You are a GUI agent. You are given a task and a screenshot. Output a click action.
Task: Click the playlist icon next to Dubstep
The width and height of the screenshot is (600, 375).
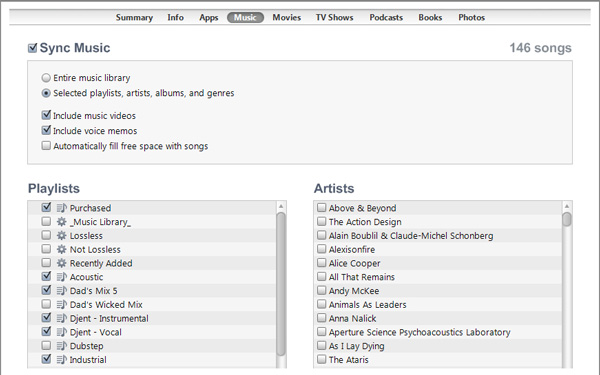coord(62,346)
